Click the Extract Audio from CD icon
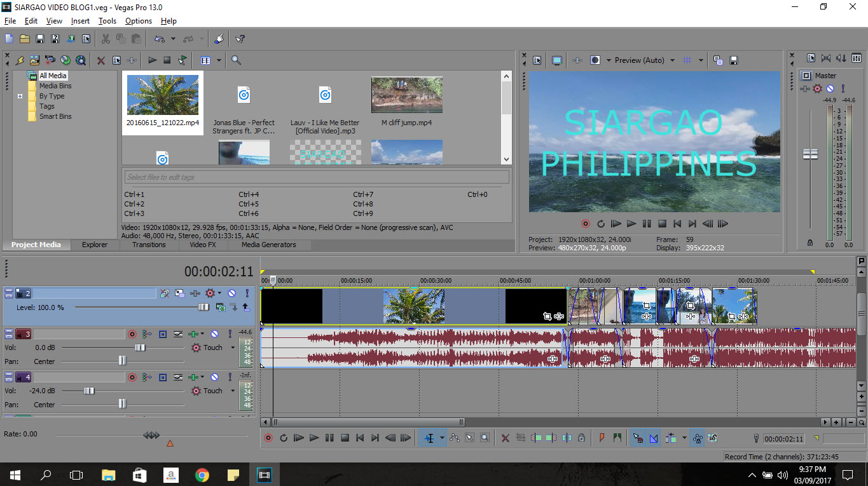 tap(65, 60)
